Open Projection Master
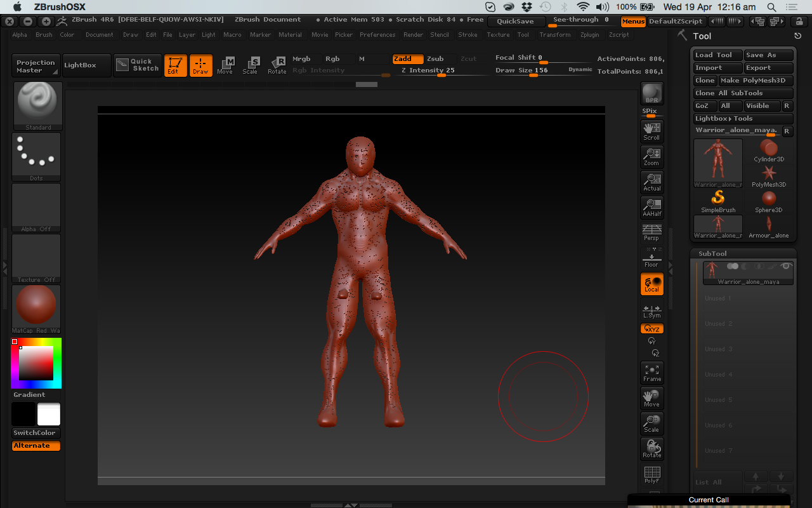The image size is (812, 508). click(x=36, y=66)
